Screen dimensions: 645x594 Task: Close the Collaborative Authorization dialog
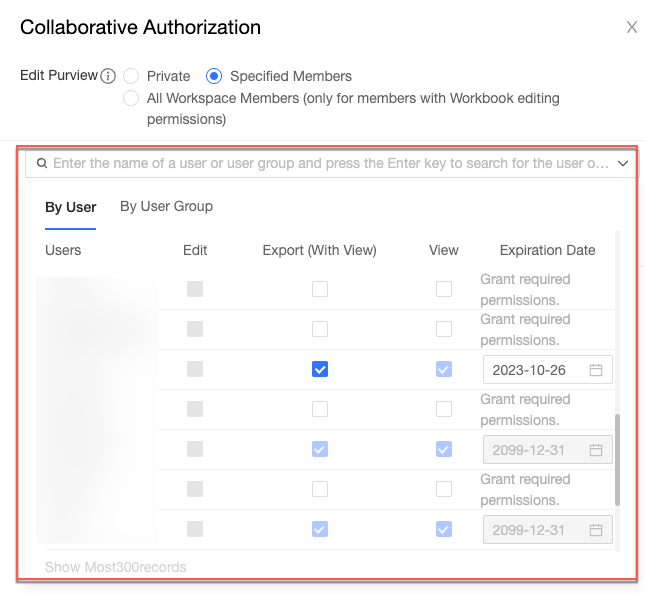631,28
